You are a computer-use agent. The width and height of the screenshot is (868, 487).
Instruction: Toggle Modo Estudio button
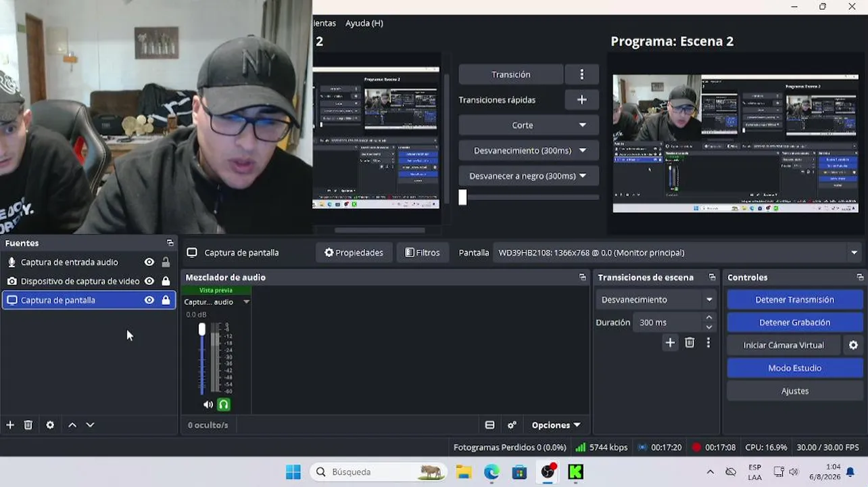pyautogui.click(x=795, y=368)
